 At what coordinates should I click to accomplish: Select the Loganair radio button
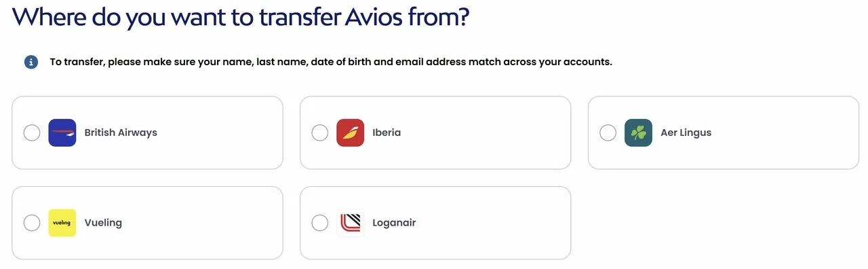320,223
